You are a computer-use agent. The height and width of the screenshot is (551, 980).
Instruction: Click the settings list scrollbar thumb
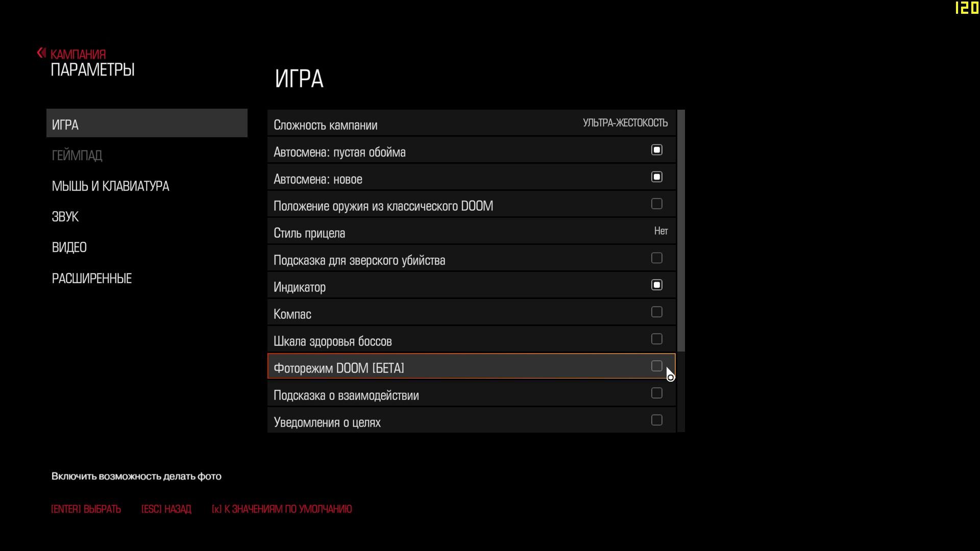681,231
